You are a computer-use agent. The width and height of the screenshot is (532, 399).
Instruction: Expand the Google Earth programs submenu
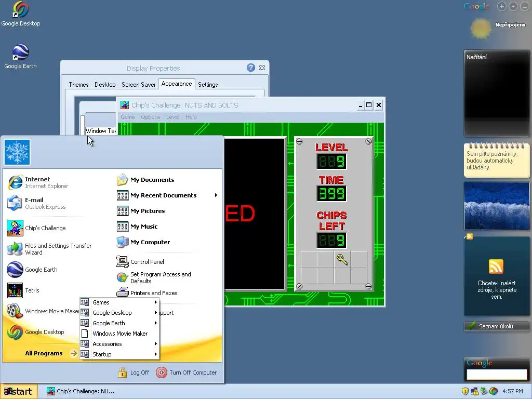(x=119, y=323)
